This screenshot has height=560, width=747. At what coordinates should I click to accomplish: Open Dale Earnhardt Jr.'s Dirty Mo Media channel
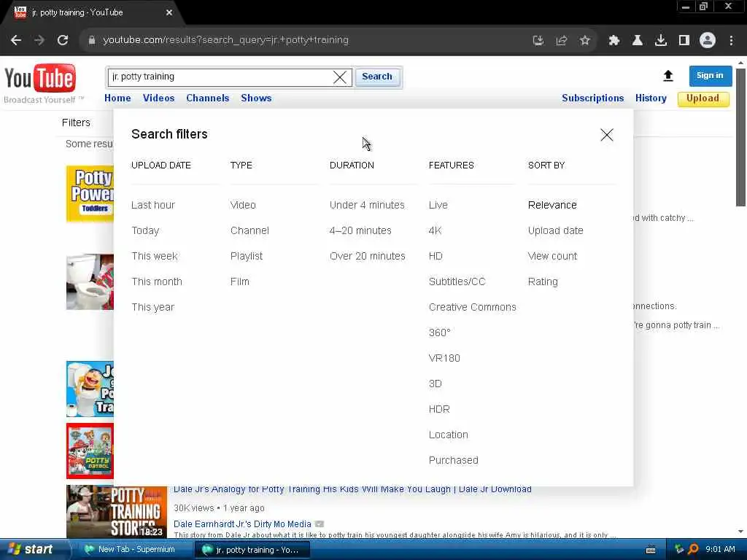pos(242,524)
